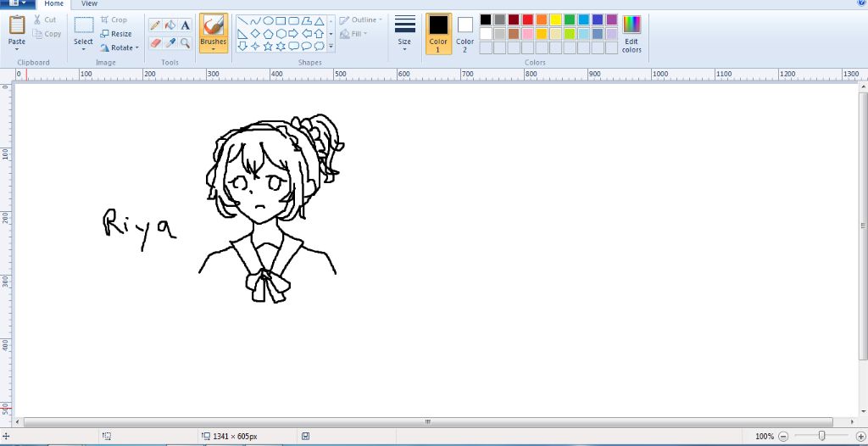
Task: Choose the Line shape
Action: coord(242,21)
